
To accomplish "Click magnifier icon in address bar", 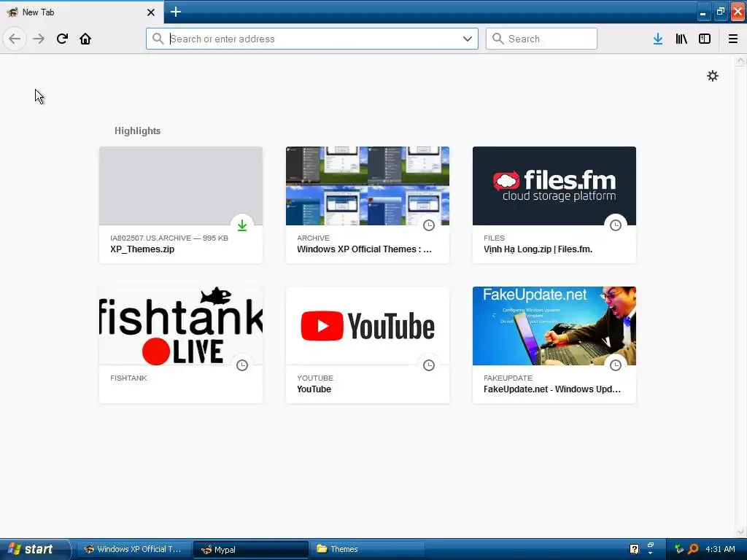I will [x=158, y=39].
